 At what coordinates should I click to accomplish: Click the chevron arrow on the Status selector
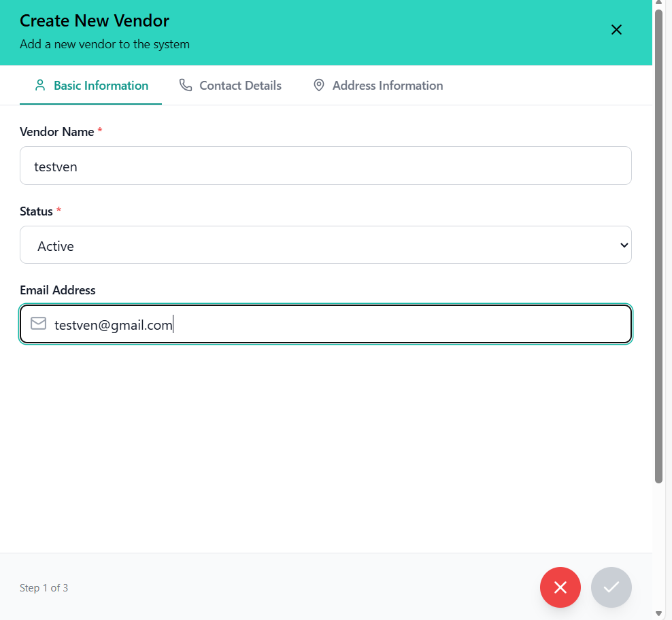[623, 245]
